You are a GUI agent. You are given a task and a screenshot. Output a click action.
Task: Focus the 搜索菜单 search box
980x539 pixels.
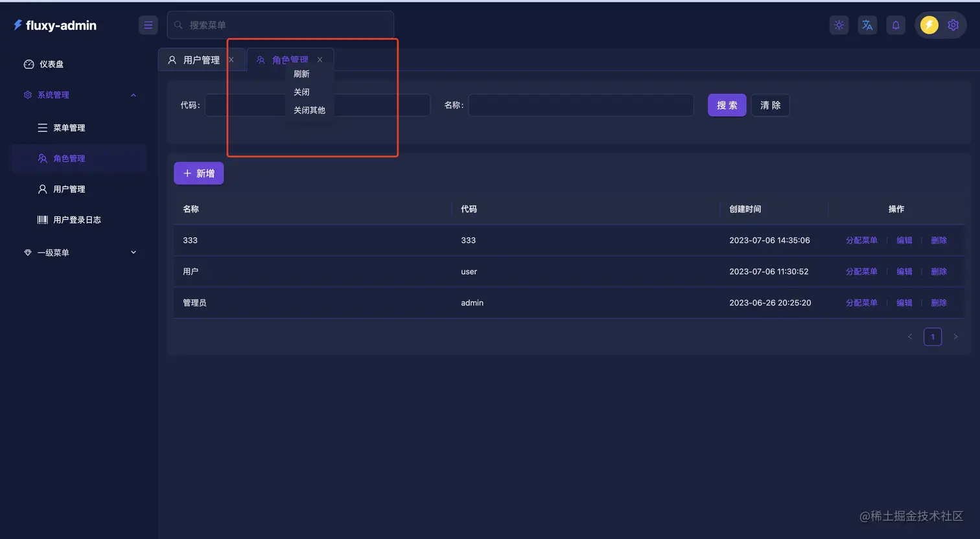281,25
